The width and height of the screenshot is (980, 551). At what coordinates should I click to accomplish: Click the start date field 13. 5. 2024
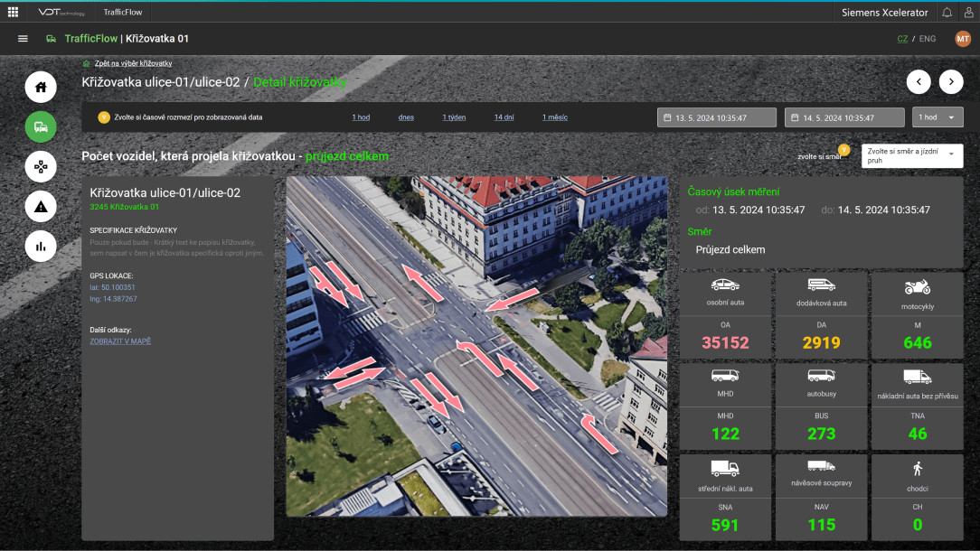tap(717, 118)
